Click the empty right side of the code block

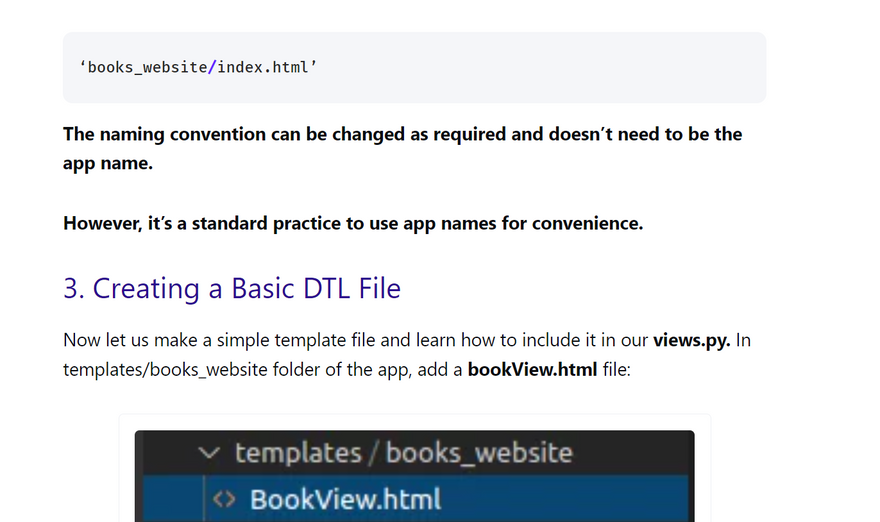[x=600, y=67]
